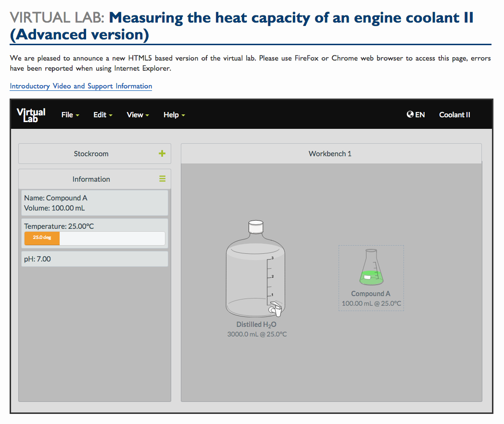Adjust the 25.0 deg temperature slider
This screenshot has width=504, height=424.
click(41, 238)
